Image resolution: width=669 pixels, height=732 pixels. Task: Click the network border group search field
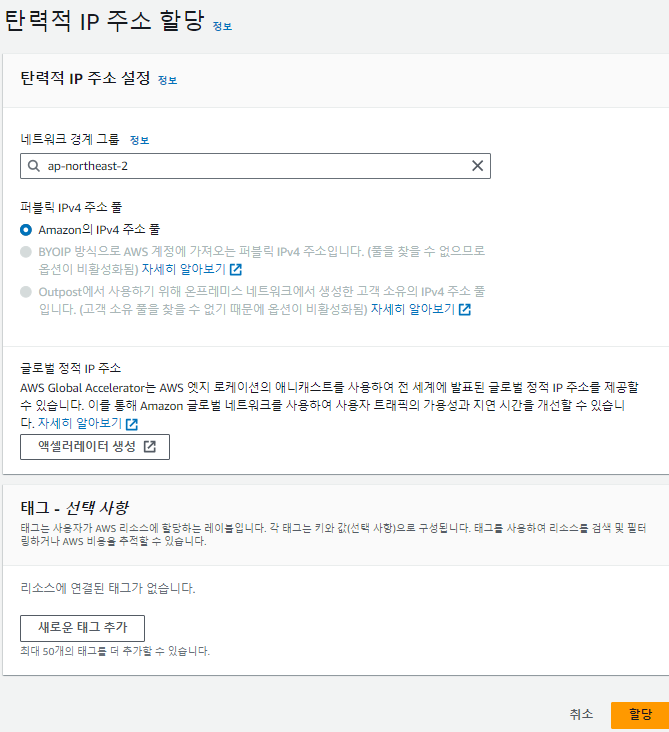click(255, 166)
